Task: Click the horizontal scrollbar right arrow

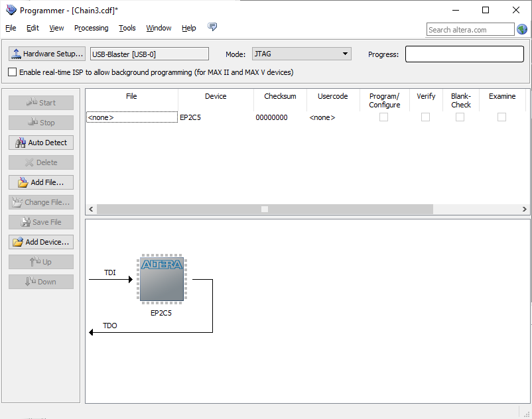Action: [x=525, y=209]
